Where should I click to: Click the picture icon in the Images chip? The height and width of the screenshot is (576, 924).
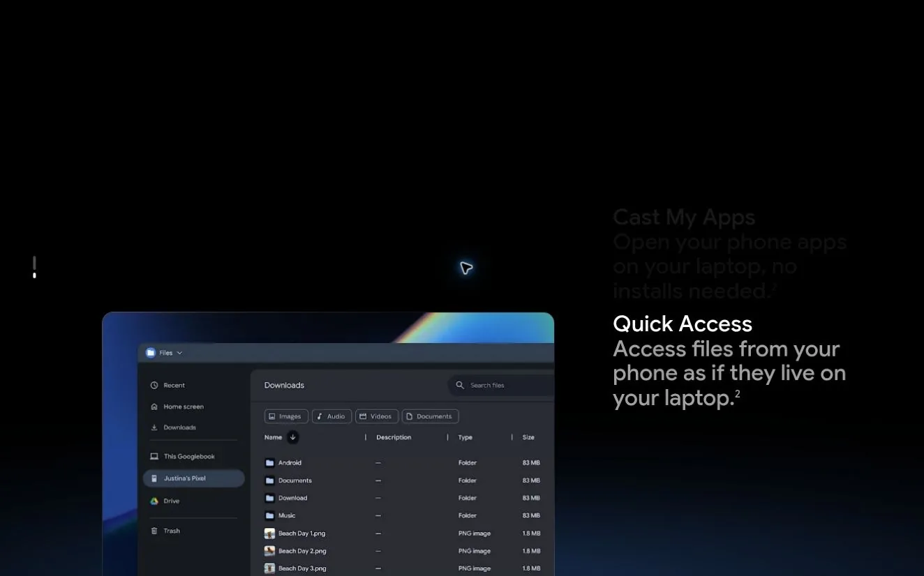point(272,416)
